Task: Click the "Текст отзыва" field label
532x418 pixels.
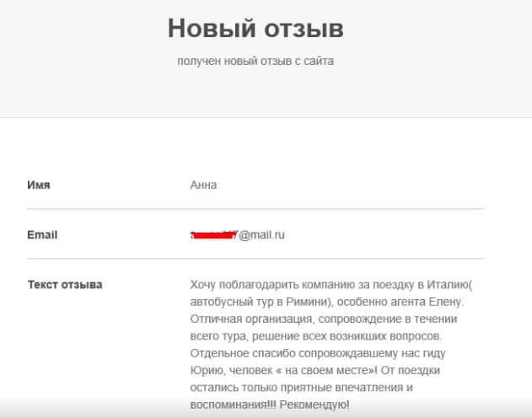Action: coord(65,284)
